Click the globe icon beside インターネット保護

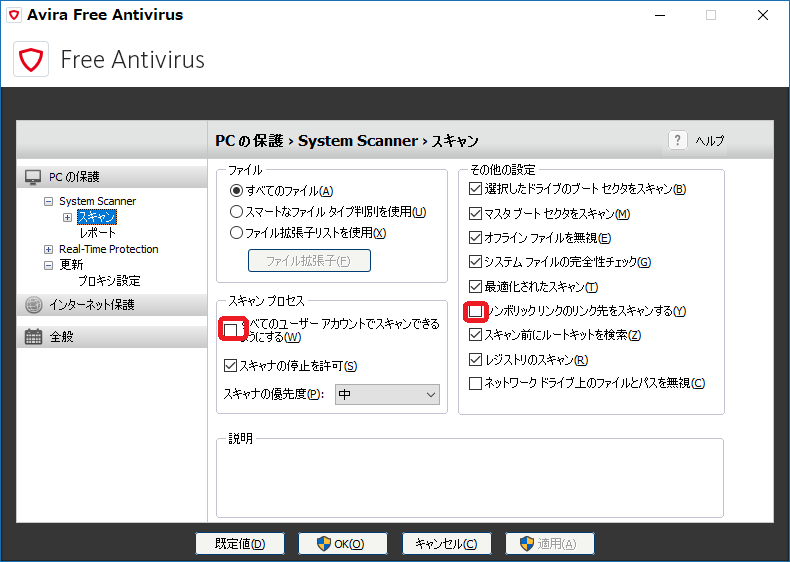click(x=33, y=305)
